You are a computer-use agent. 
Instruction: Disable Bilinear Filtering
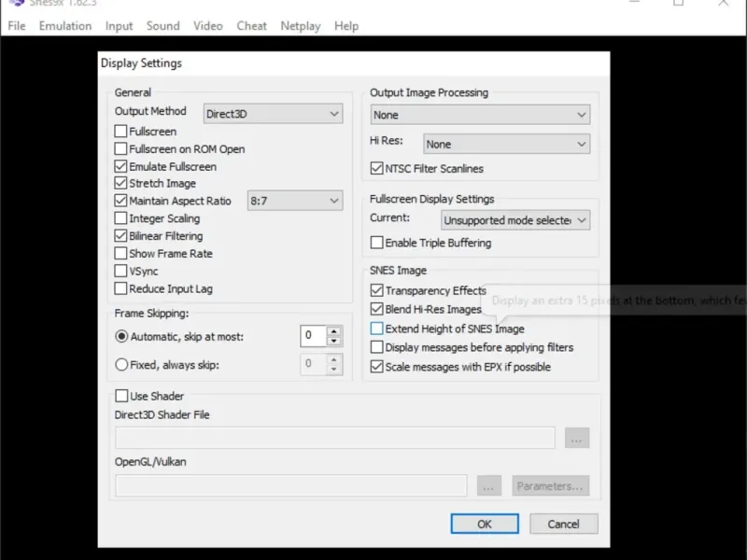tap(121, 236)
